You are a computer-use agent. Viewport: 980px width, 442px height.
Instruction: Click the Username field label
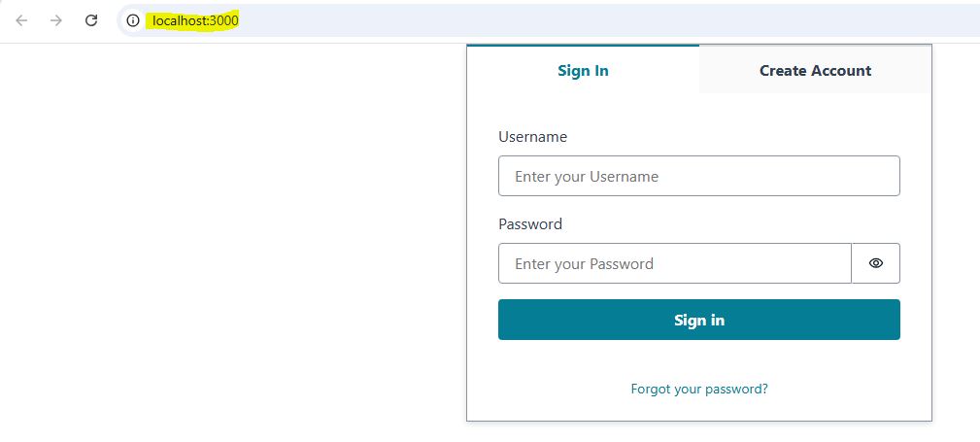click(532, 137)
